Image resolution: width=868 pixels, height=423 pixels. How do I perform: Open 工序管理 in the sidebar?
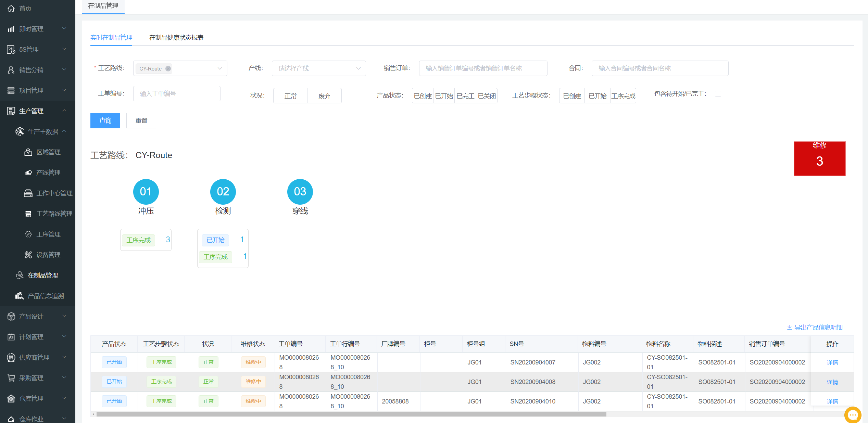(x=48, y=234)
